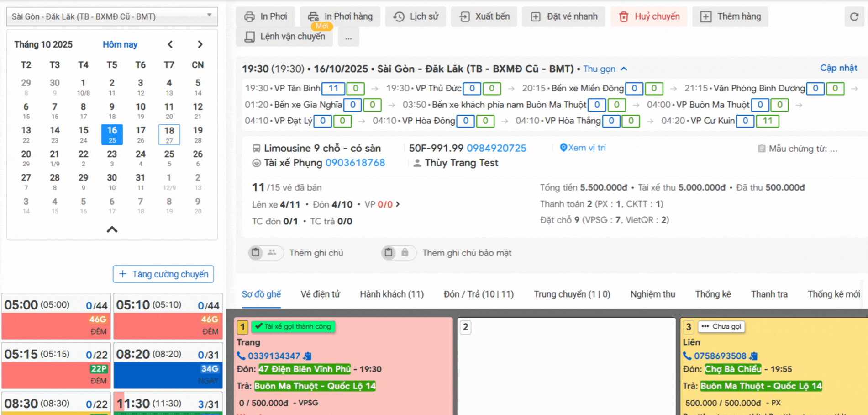Collapse the calendar with the up chevron

(x=112, y=229)
